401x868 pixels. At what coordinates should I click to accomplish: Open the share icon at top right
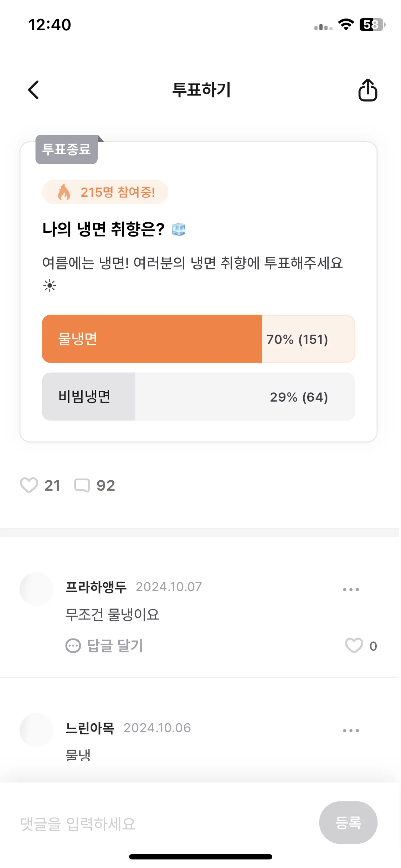367,90
